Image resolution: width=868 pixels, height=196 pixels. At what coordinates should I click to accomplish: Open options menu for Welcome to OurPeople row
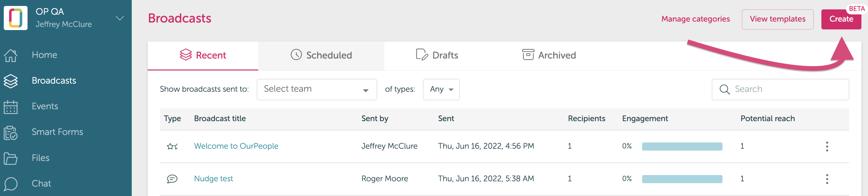point(827,147)
